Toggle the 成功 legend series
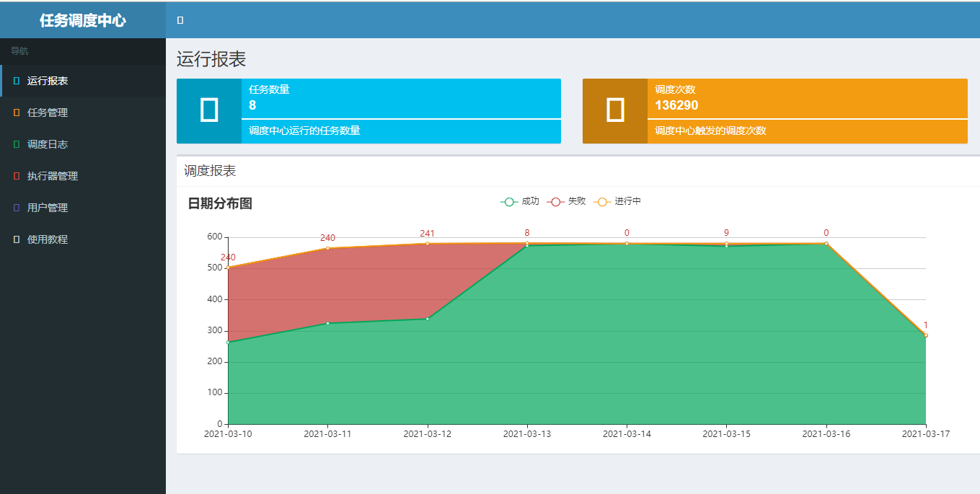Screen dimensions: 980x494 (520, 202)
